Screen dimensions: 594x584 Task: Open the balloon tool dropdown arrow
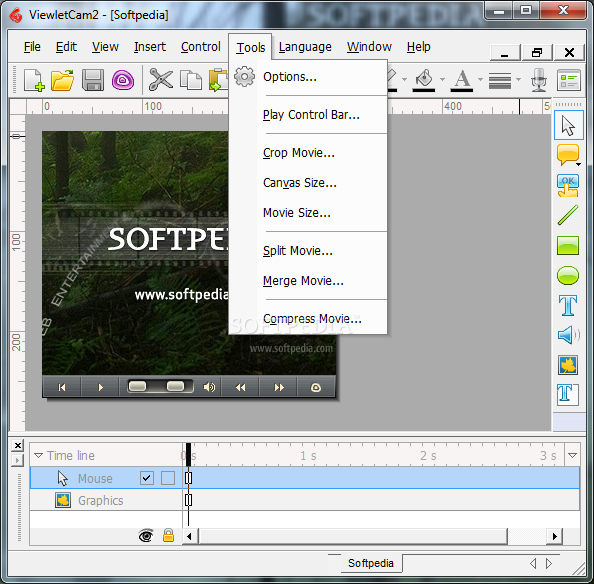[578, 164]
